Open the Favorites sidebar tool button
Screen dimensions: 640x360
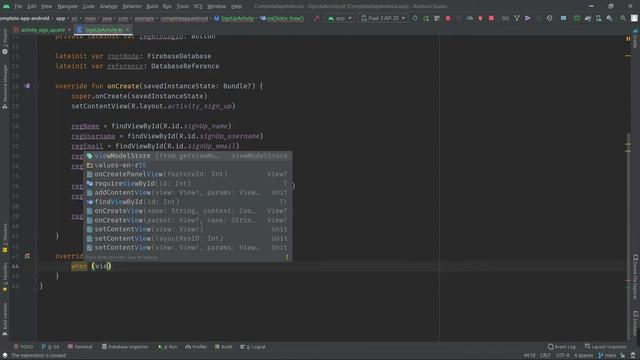[x=5, y=277]
